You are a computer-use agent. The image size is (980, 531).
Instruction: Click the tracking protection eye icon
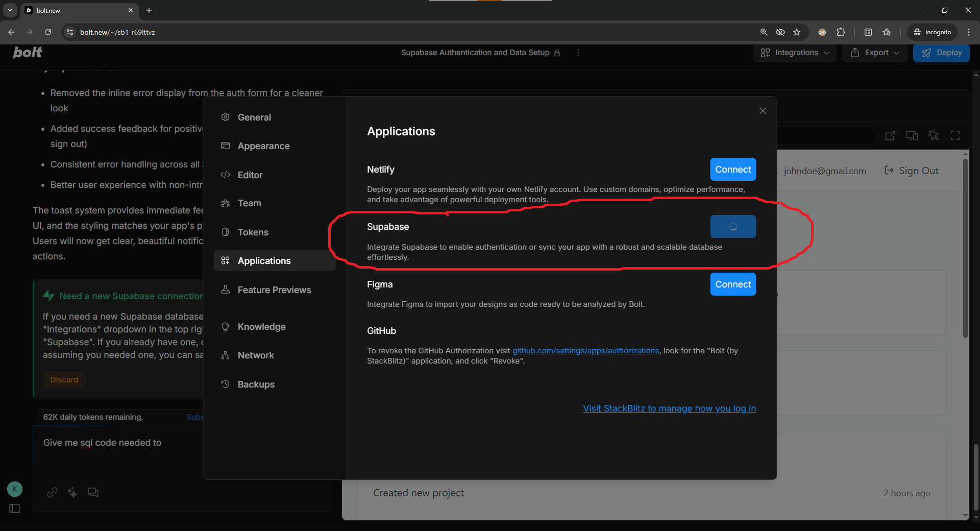[780, 32]
